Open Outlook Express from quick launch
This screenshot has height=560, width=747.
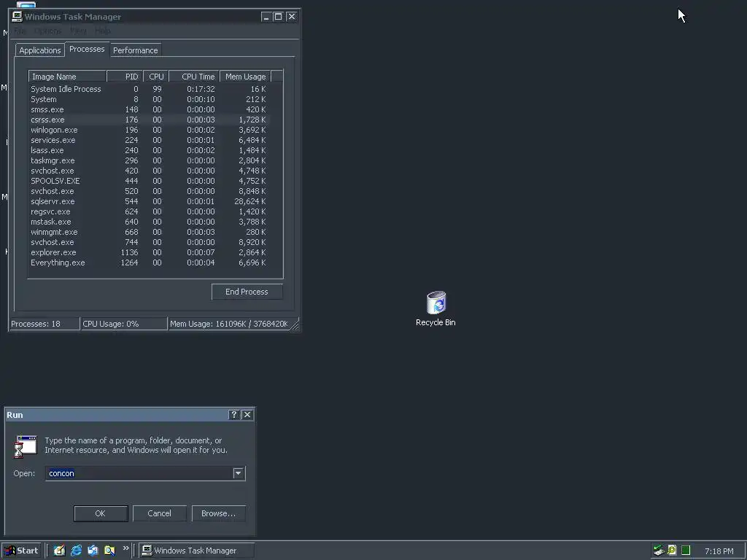coord(93,551)
